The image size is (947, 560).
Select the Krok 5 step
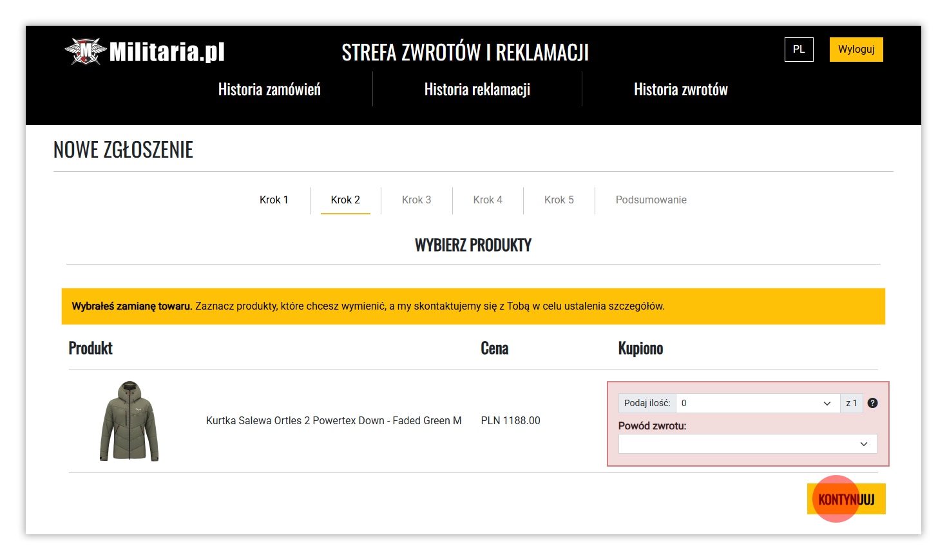point(559,200)
